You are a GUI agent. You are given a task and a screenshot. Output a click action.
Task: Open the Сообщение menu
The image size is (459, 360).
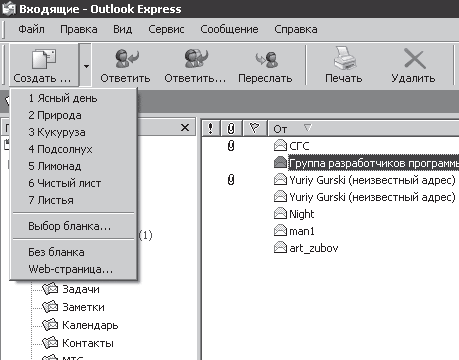(229, 29)
